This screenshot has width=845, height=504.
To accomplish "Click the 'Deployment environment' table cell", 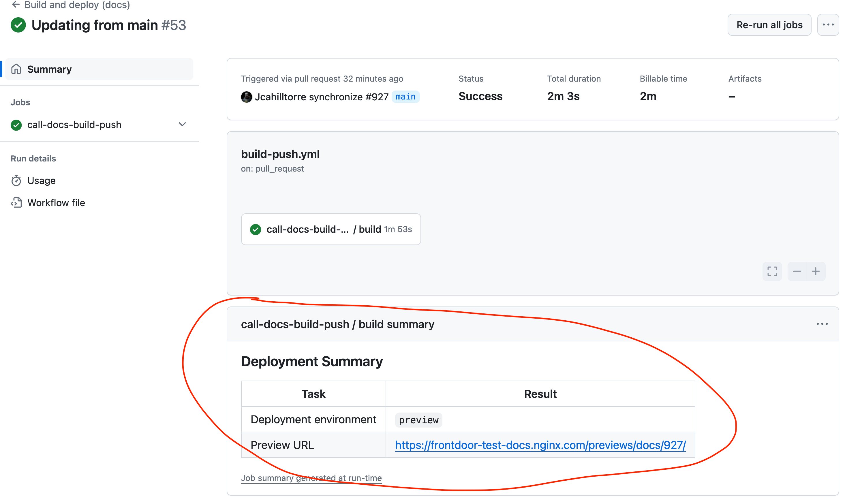I will [x=313, y=420].
